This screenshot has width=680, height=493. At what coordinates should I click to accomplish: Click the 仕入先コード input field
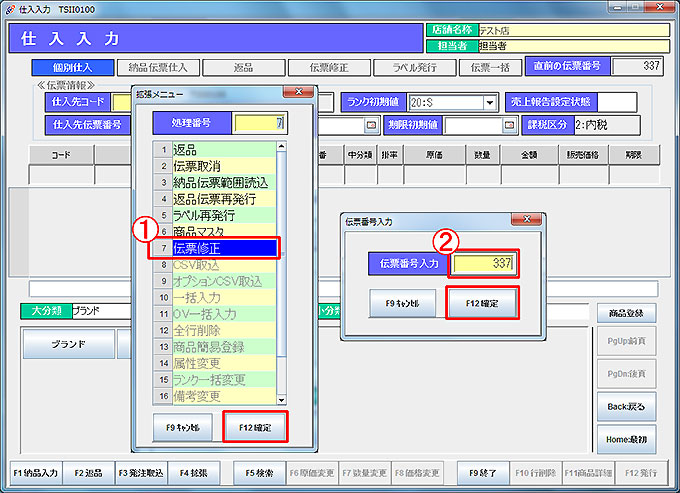coord(122,103)
